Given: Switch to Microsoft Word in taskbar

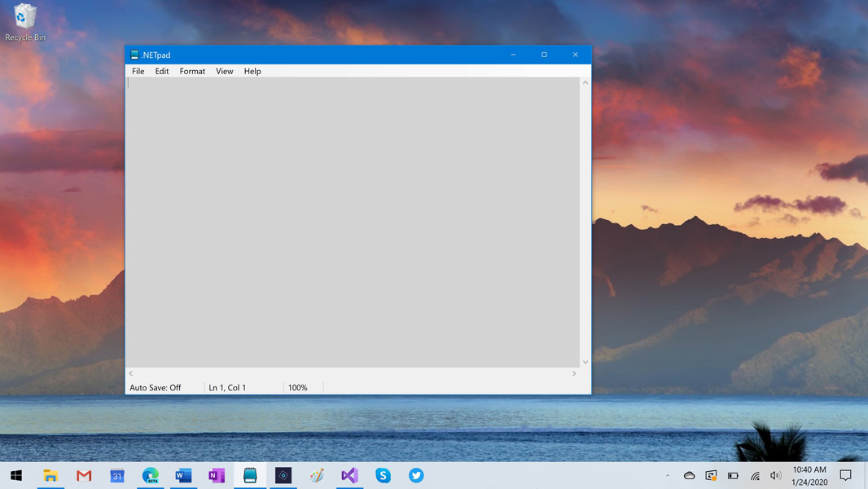Looking at the screenshot, I should click(x=183, y=475).
